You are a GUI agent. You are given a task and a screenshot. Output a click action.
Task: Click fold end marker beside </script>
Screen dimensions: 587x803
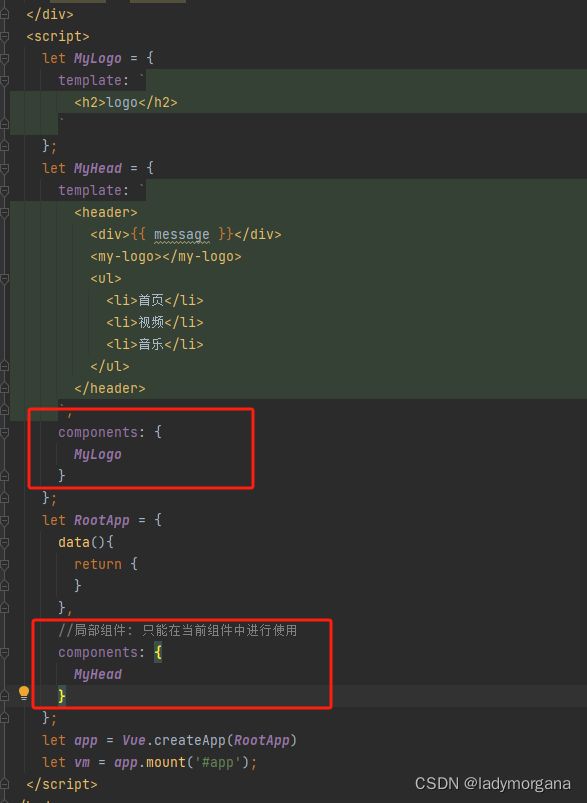(x=5, y=784)
